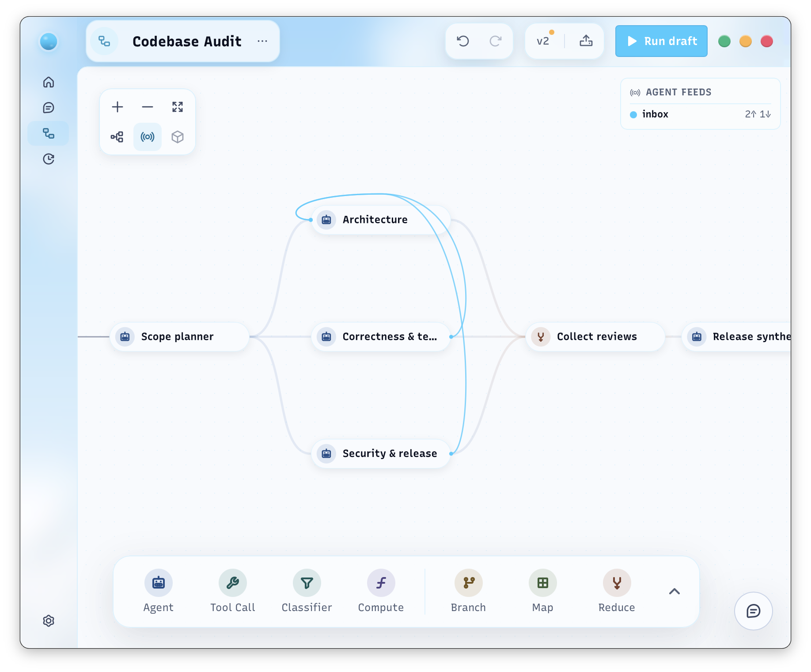
Task: Add a Tool Call node
Action: 233,591
